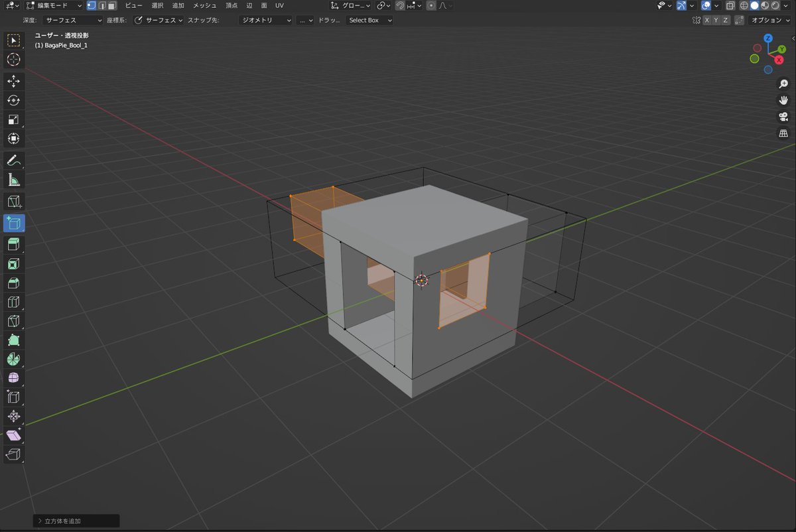This screenshot has width=796, height=532.
Task: Open the 選択 menu
Action: 157,5
